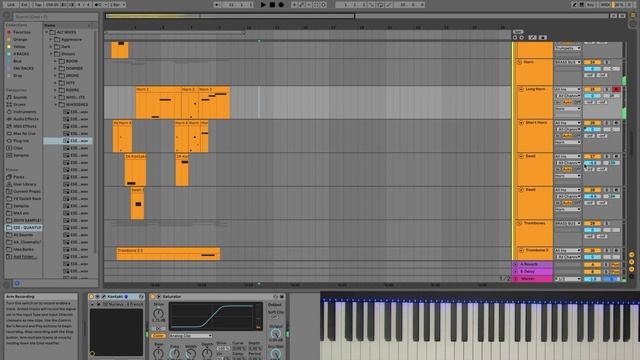Open Instruments category in browser
This screenshot has width=640, height=360.
pos(24,111)
